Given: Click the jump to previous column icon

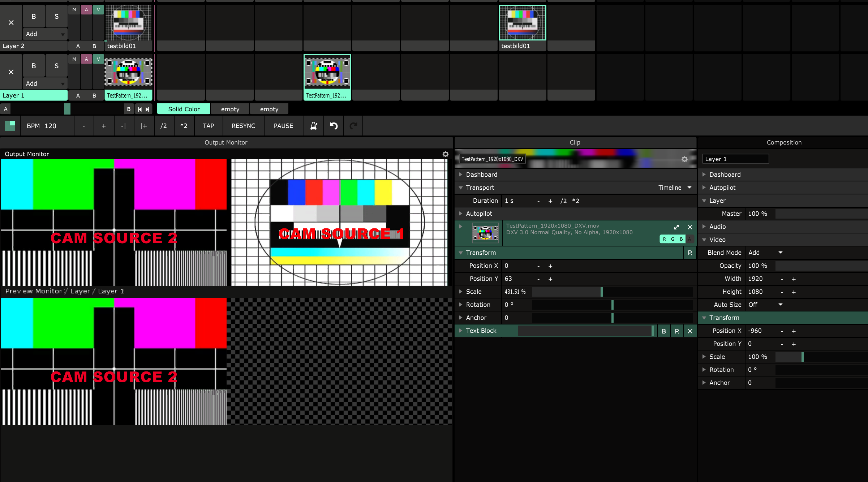Looking at the screenshot, I should (x=140, y=109).
